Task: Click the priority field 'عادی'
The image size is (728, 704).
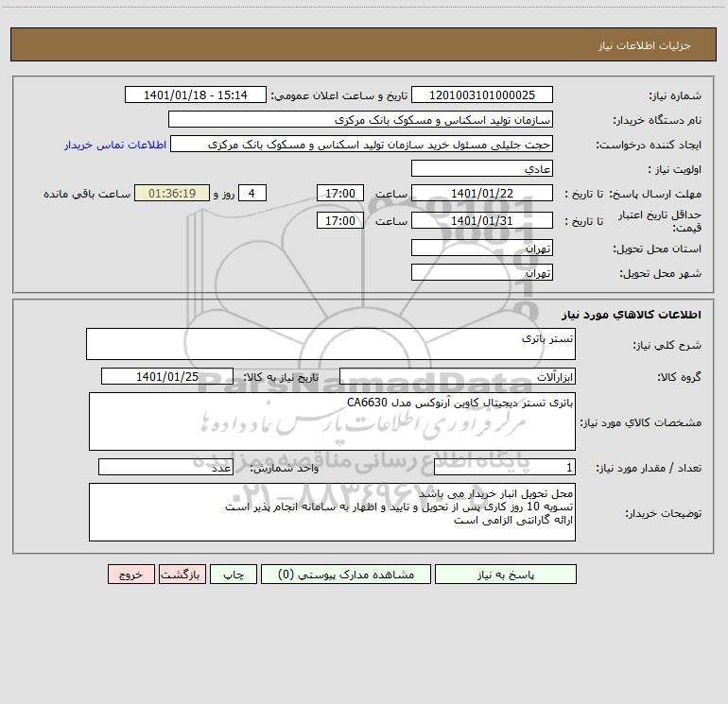Action: click(x=482, y=168)
